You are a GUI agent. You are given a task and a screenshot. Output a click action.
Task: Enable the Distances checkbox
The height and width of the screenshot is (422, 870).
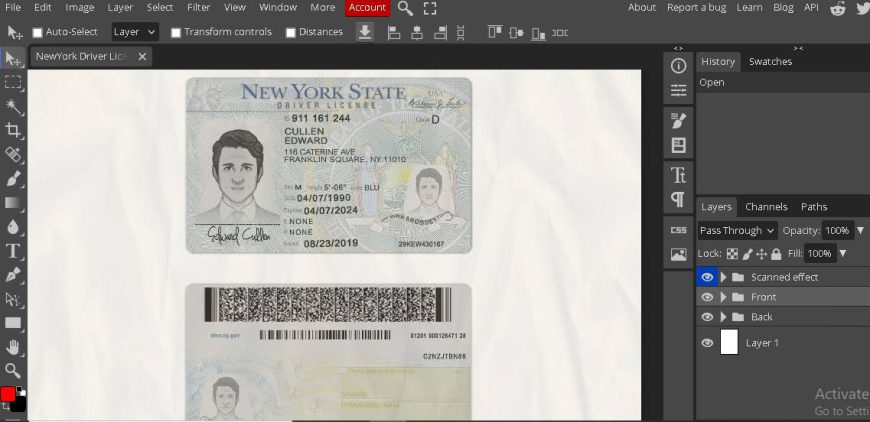(x=290, y=33)
